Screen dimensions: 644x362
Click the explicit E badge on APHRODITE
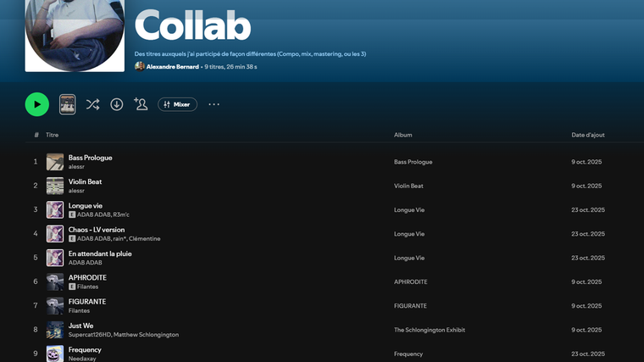[72, 287]
